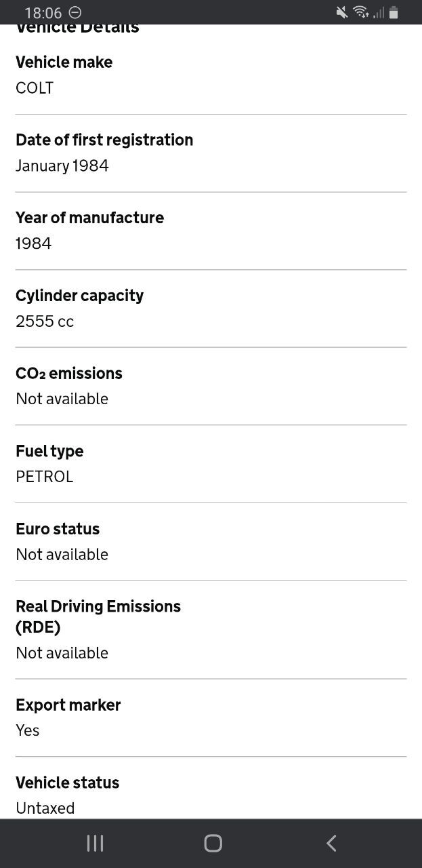Select the Year of manufacture heading
This screenshot has width=422, height=868.
point(89,218)
